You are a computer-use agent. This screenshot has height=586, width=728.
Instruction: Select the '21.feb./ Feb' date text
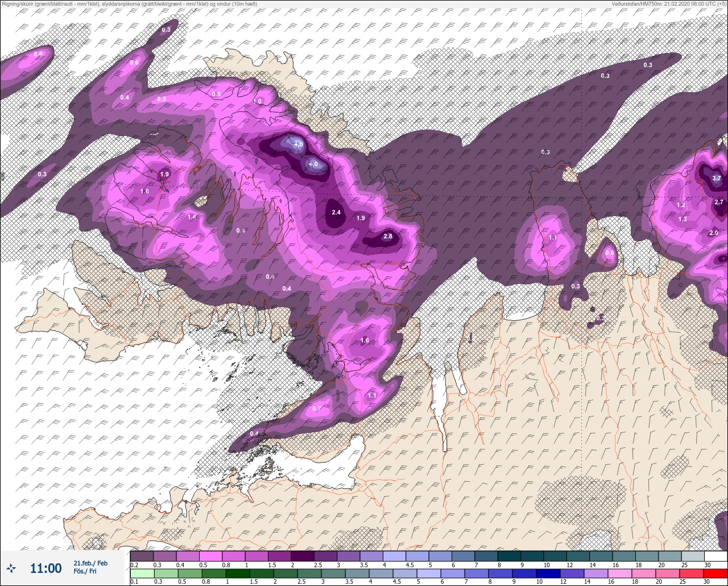[x=90, y=563]
